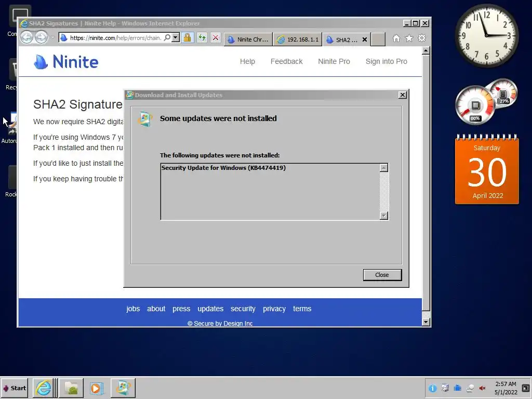Open the address bar dropdown arrow
Screen dimensions: 532x399
coord(176,37)
